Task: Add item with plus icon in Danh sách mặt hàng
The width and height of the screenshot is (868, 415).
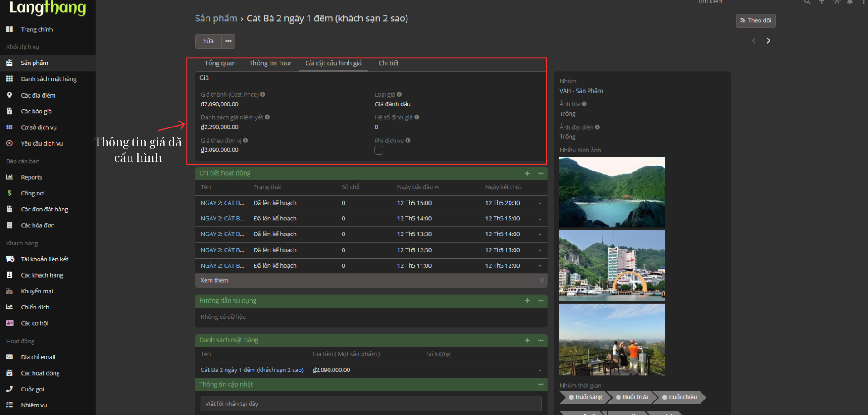Action: point(527,340)
